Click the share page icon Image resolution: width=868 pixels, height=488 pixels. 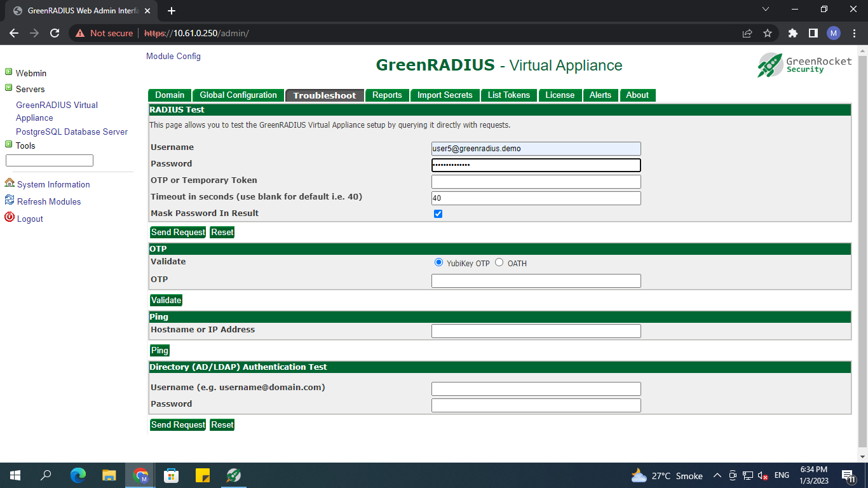(x=747, y=33)
